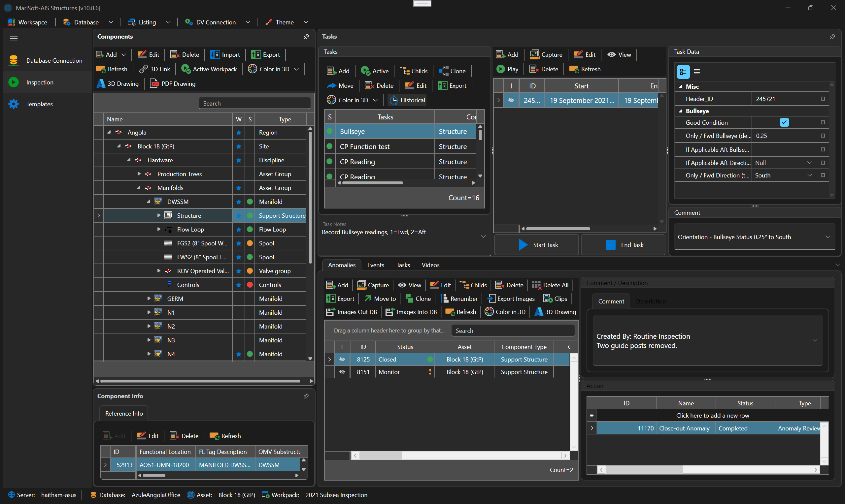This screenshot has width=845, height=504.
Task: Click Move in the Tasks toolbar
Action: coord(340,85)
